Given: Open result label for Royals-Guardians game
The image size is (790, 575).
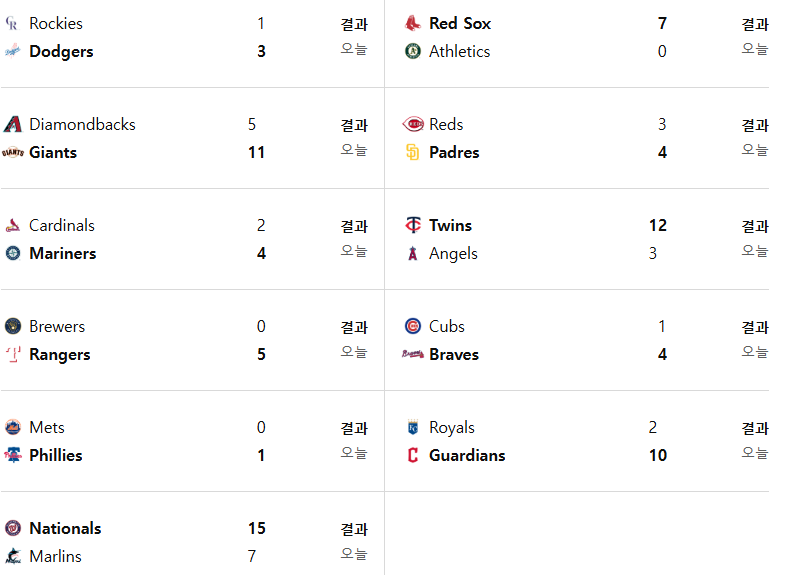Looking at the screenshot, I should pyautogui.click(x=755, y=428).
